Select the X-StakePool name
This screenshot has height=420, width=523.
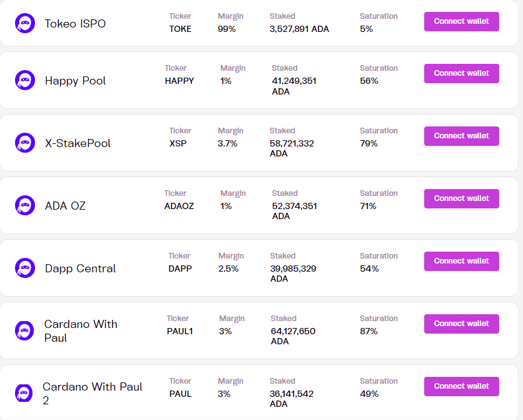click(78, 143)
